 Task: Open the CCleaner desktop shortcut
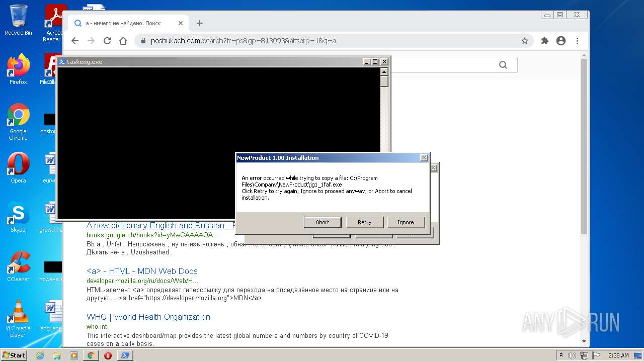pyautogui.click(x=18, y=266)
